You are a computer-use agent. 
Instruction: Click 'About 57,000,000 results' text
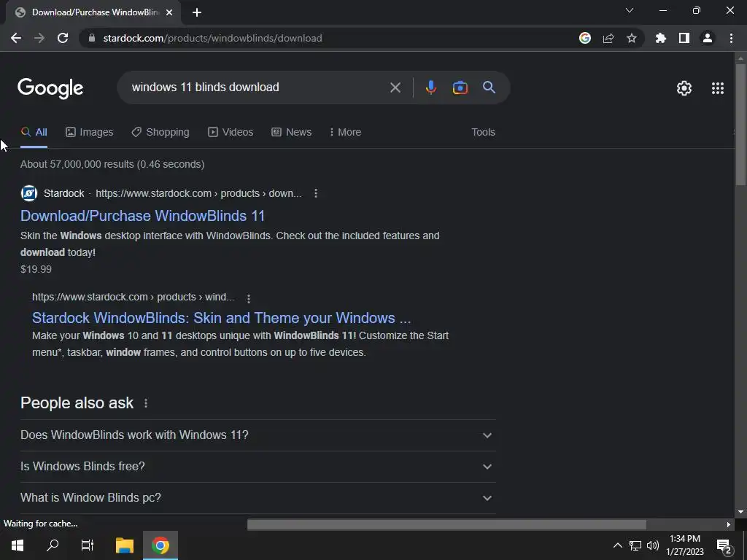(77, 164)
